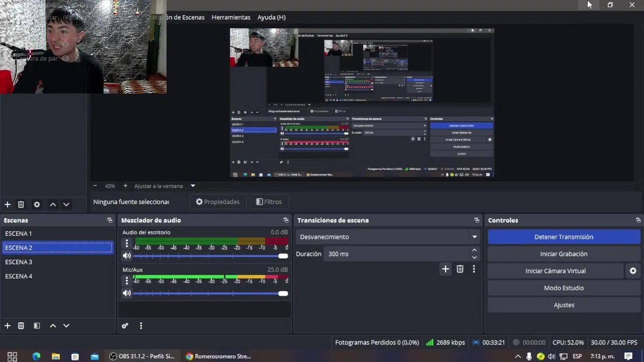
Task: Remove transition with trash icon under Duración
Action: (x=460, y=269)
